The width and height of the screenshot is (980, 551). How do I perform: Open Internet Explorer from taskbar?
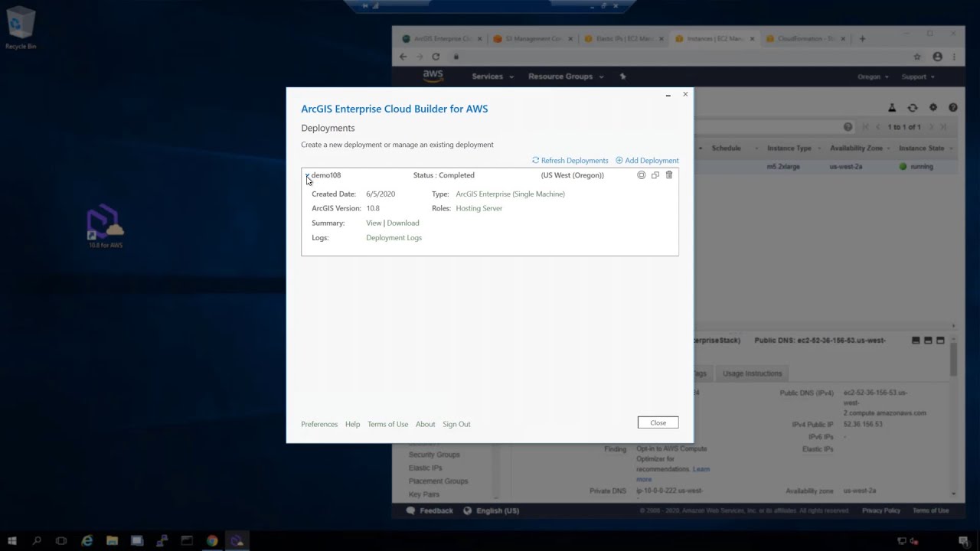87,541
